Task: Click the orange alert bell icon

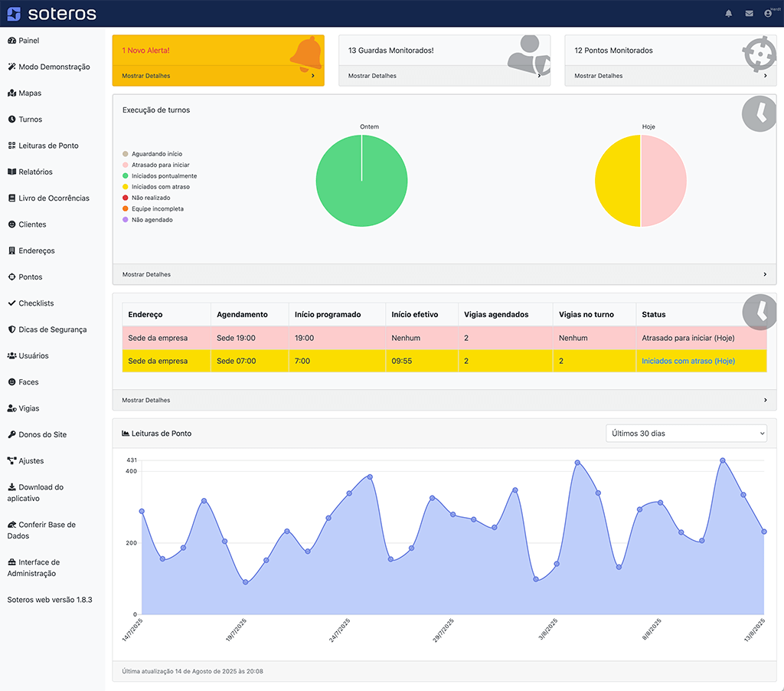Action: [305, 53]
